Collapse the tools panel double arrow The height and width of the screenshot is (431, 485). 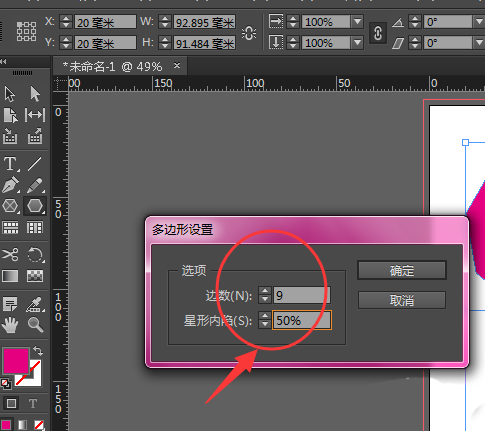coord(3,61)
